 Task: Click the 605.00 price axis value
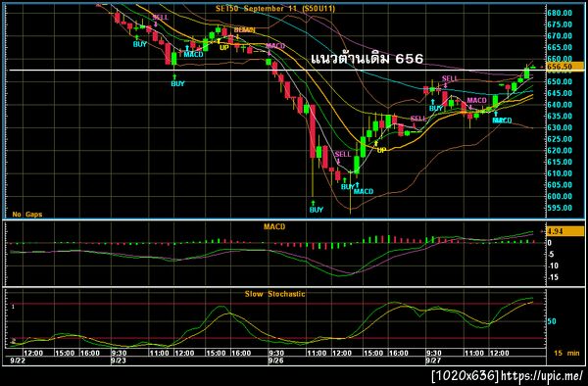560,185
